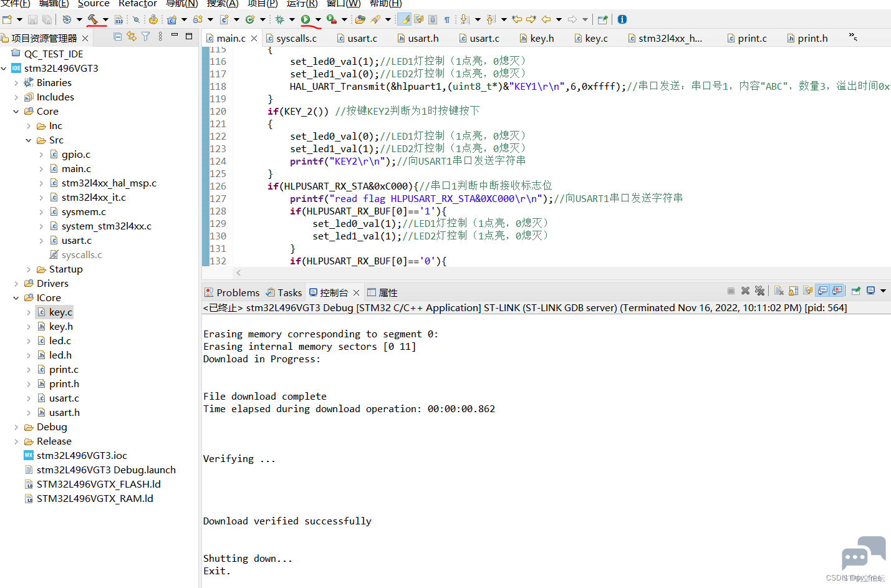Build project with the hammer icon

[x=92, y=19]
